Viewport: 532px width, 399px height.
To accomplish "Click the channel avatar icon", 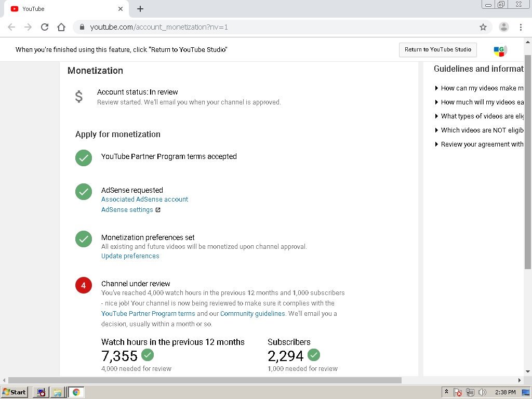I will click(500, 50).
